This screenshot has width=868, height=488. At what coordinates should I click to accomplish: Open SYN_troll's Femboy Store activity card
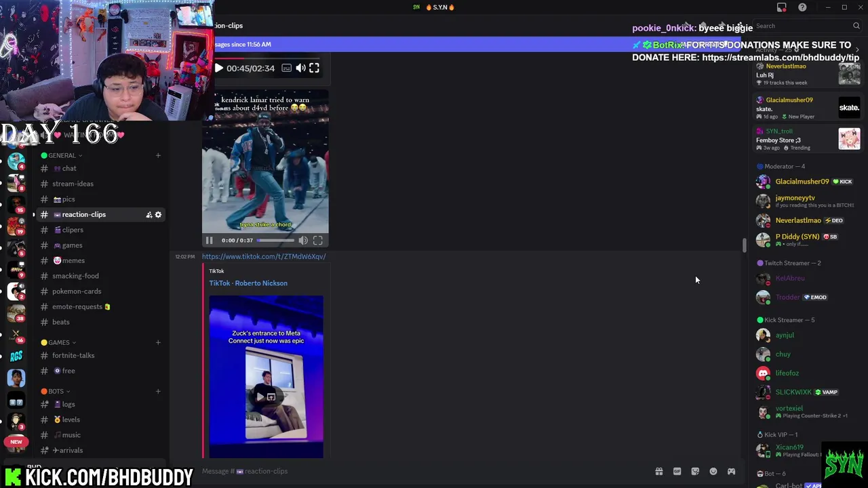click(808, 139)
